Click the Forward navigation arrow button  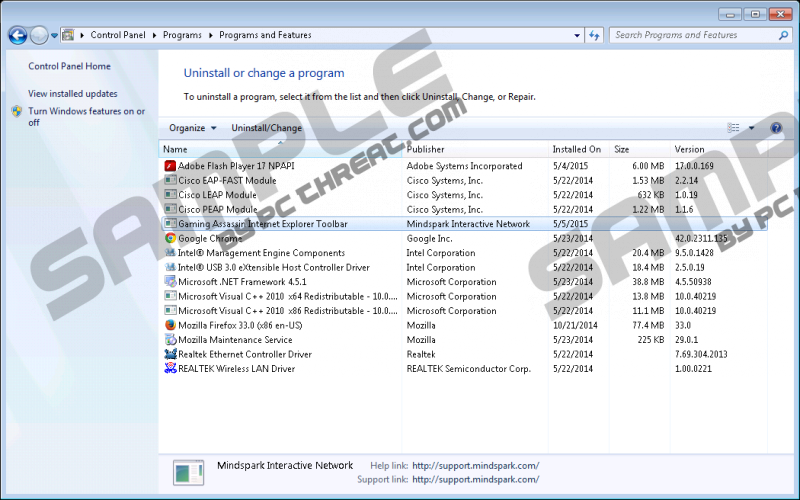[39, 35]
